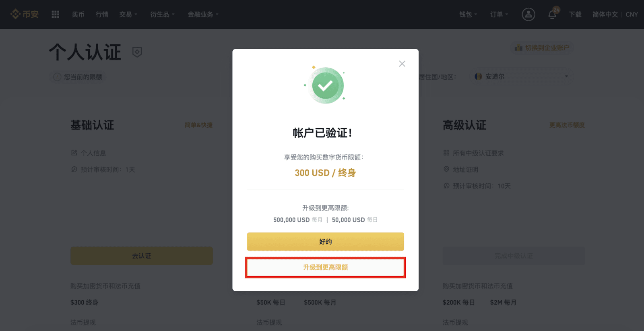Open the 行情 markets tab

[x=102, y=14]
